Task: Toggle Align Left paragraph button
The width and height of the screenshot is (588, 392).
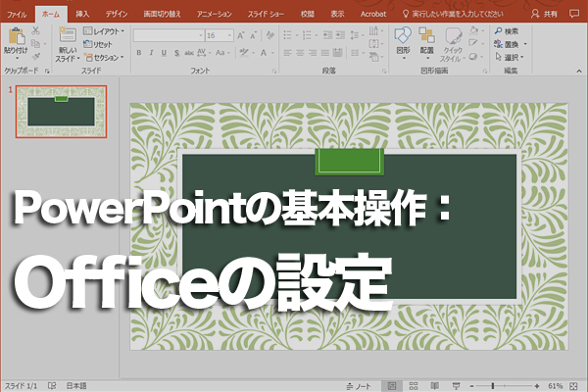Action: coord(287,53)
